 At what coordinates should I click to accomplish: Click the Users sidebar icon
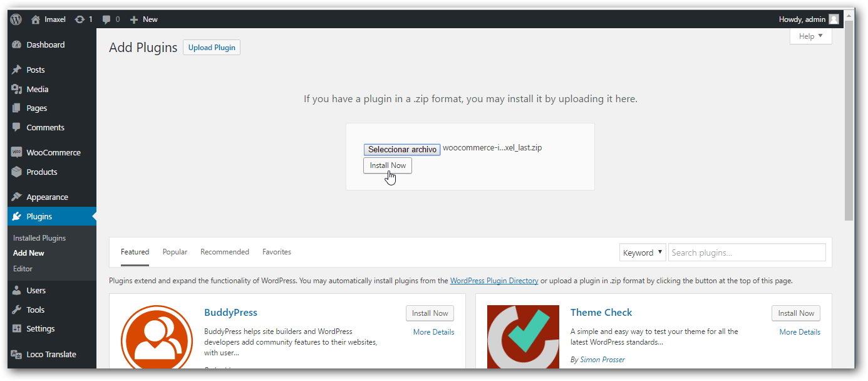[17, 291]
